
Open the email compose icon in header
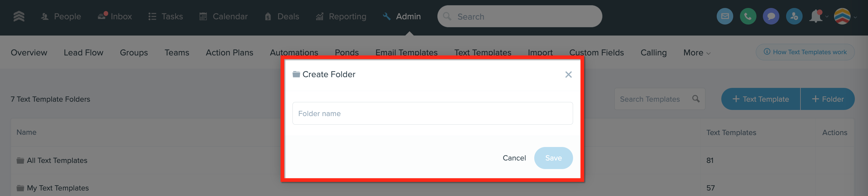(x=724, y=16)
